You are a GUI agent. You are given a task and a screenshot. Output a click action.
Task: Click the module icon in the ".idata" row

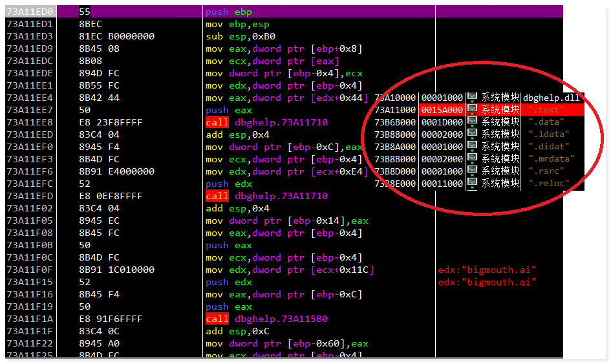click(x=472, y=134)
